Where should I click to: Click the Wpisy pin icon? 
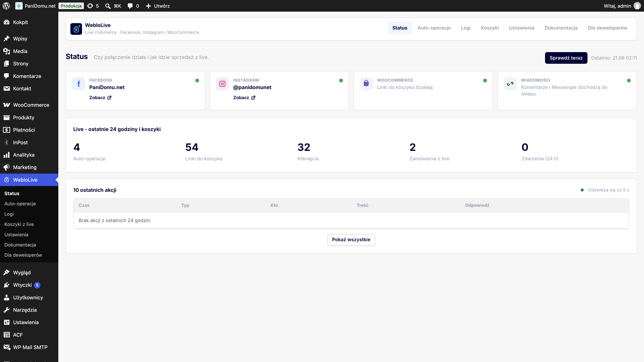(x=7, y=38)
